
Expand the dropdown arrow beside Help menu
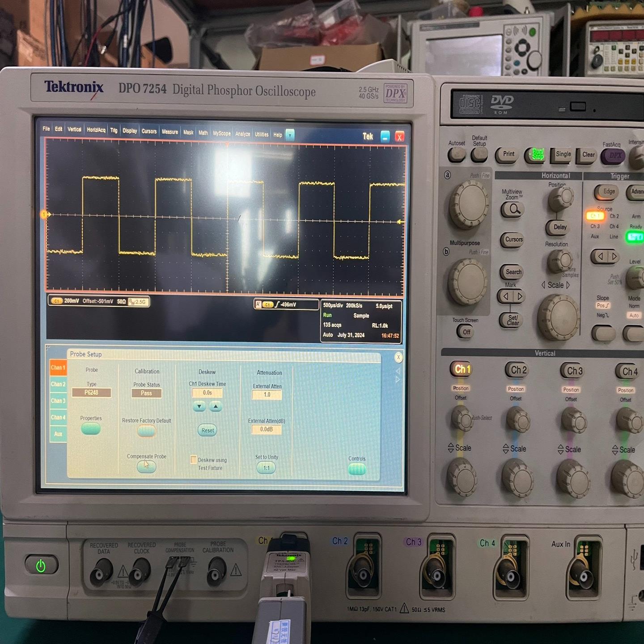point(290,135)
